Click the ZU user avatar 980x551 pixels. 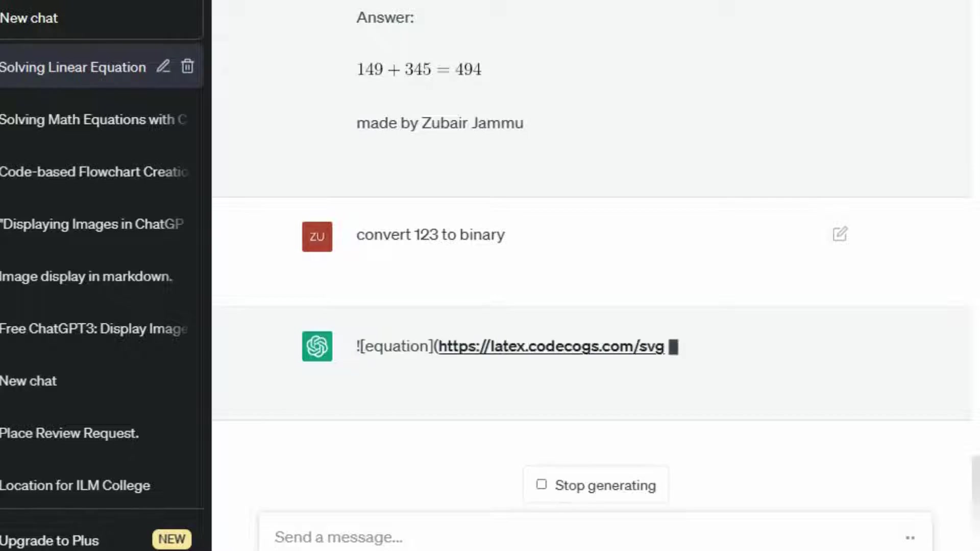click(x=317, y=236)
